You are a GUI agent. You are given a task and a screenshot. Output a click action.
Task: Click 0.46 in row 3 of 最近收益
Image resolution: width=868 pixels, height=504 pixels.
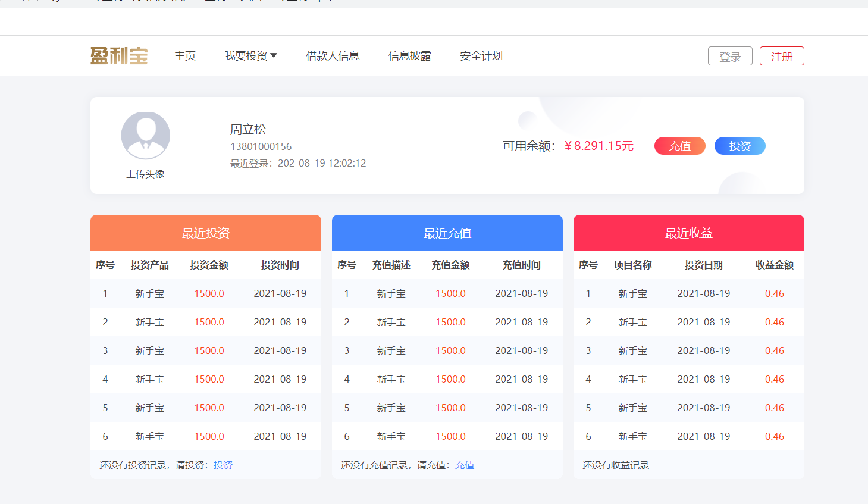tap(775, 350)
